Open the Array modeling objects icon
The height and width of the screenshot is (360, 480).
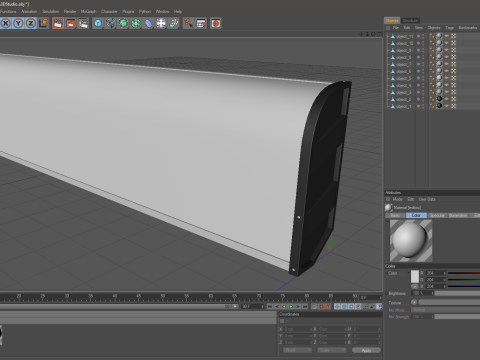[x=136, y=23]
